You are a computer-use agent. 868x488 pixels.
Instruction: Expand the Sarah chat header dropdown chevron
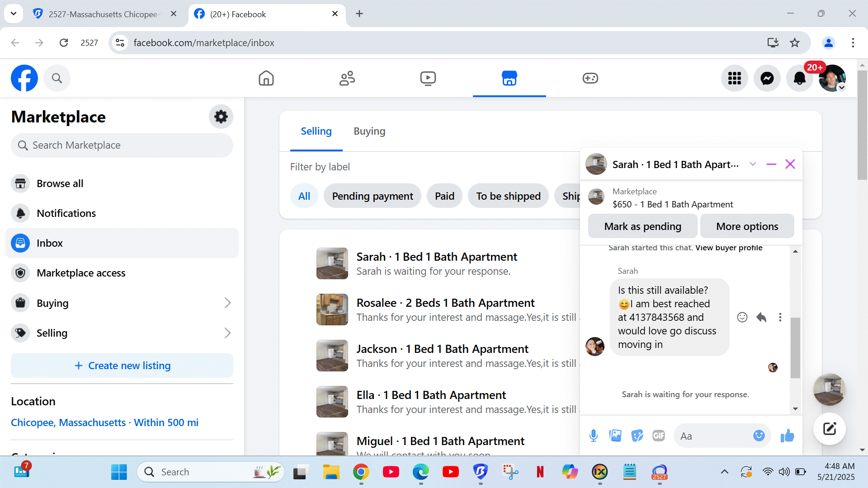pyautogui.click(x=753, y=164)
